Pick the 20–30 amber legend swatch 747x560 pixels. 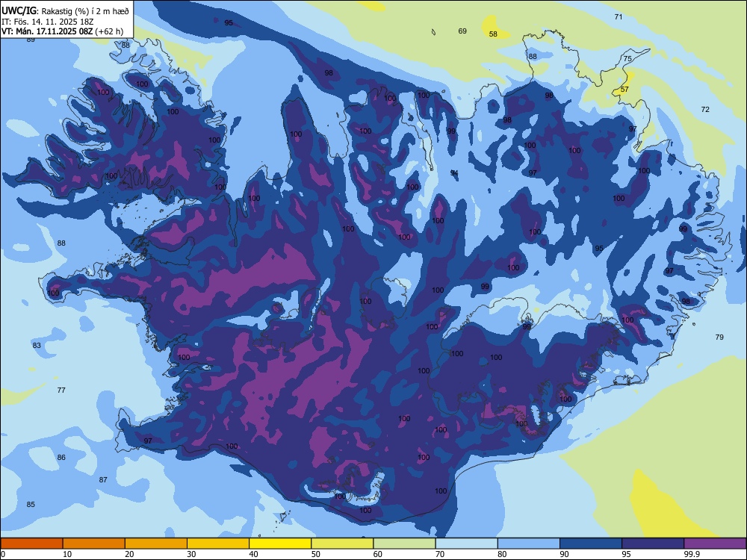pos(156,544)
